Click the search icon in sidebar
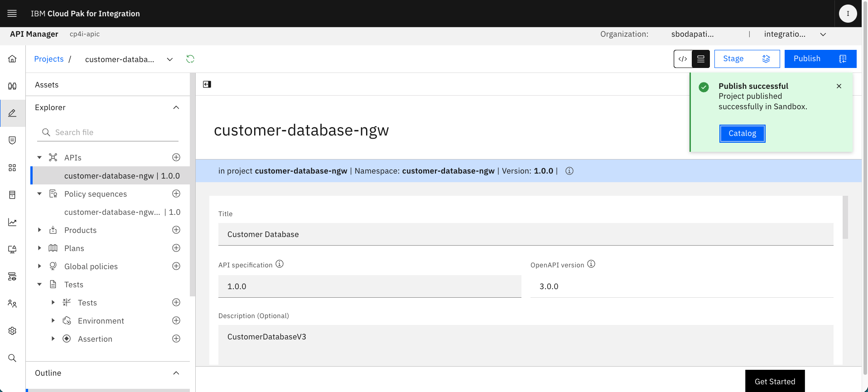Screen dimensions: 868x392 click(x=12, y=358)
